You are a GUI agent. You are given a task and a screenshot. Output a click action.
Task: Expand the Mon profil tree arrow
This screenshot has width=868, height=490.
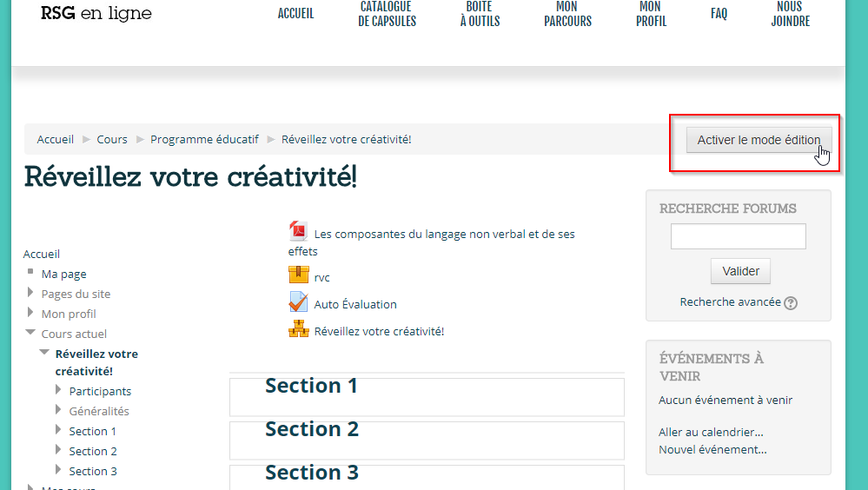pos(31,313)
